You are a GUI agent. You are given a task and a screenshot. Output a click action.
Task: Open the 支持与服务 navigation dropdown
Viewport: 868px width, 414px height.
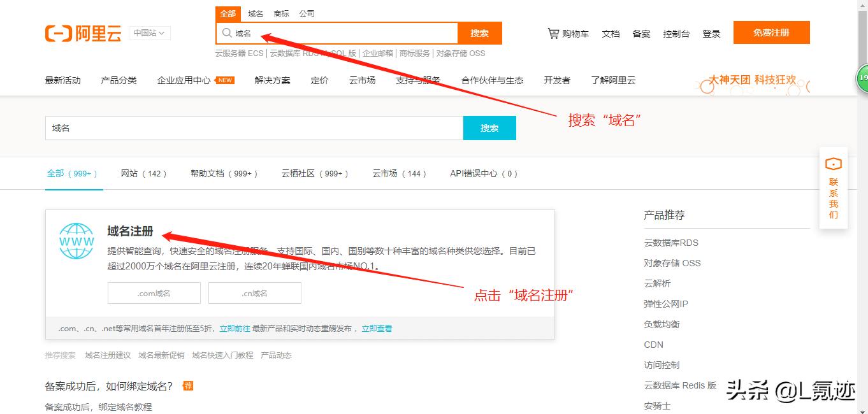pos(417,80)
